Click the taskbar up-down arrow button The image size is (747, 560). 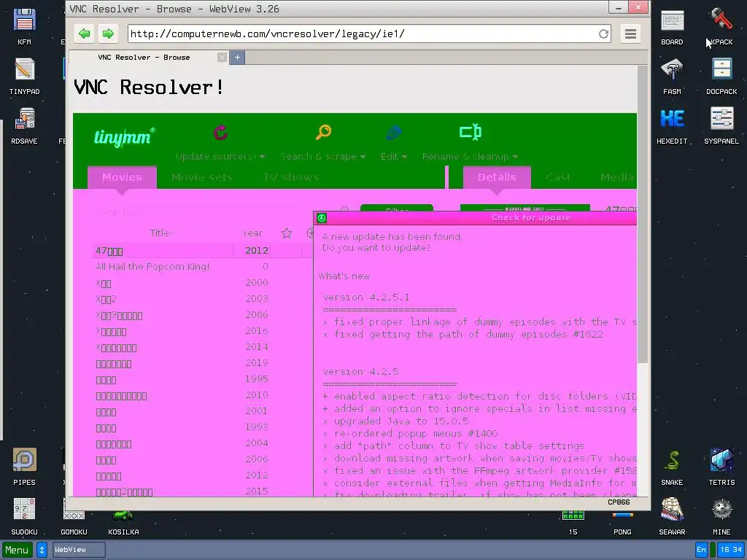click(42, 550)
